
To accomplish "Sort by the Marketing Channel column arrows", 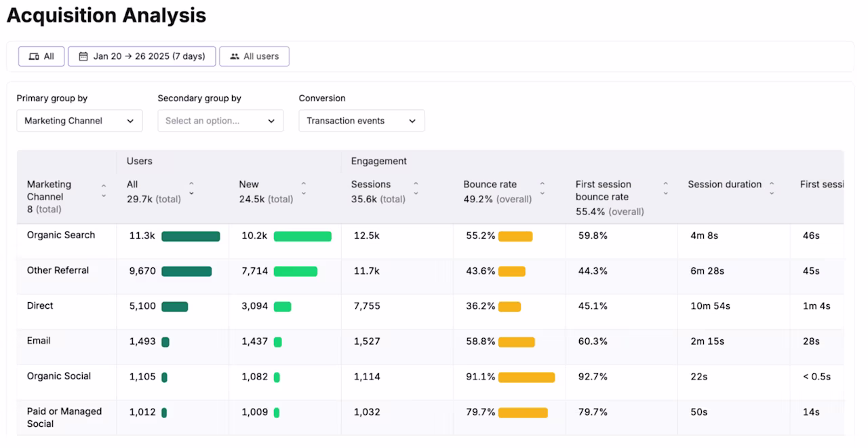I will coord(104,190).
